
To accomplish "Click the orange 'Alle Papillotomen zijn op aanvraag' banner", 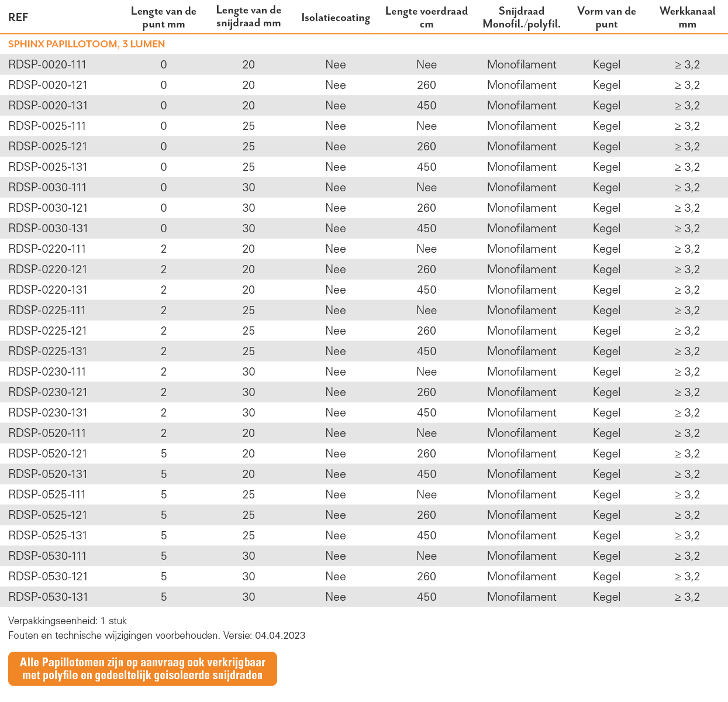I will point(143,669).
